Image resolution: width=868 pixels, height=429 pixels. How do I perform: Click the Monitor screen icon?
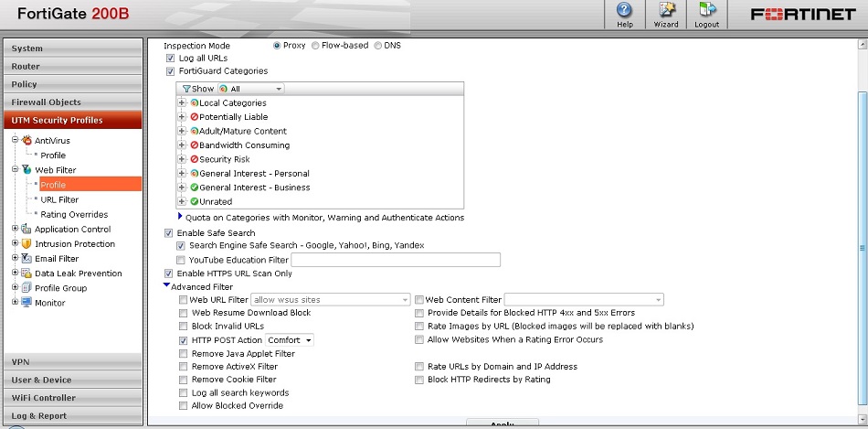coord(26,303)
